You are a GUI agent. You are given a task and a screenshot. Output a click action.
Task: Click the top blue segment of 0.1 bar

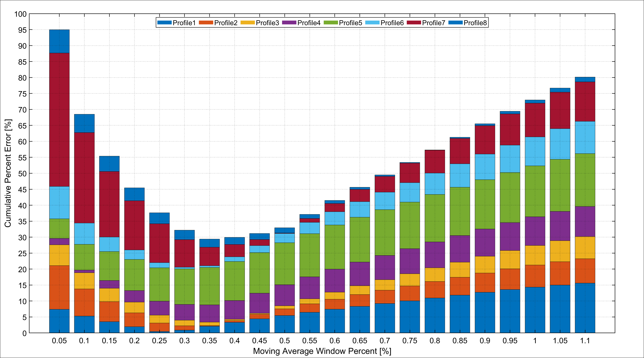(84, 123)
